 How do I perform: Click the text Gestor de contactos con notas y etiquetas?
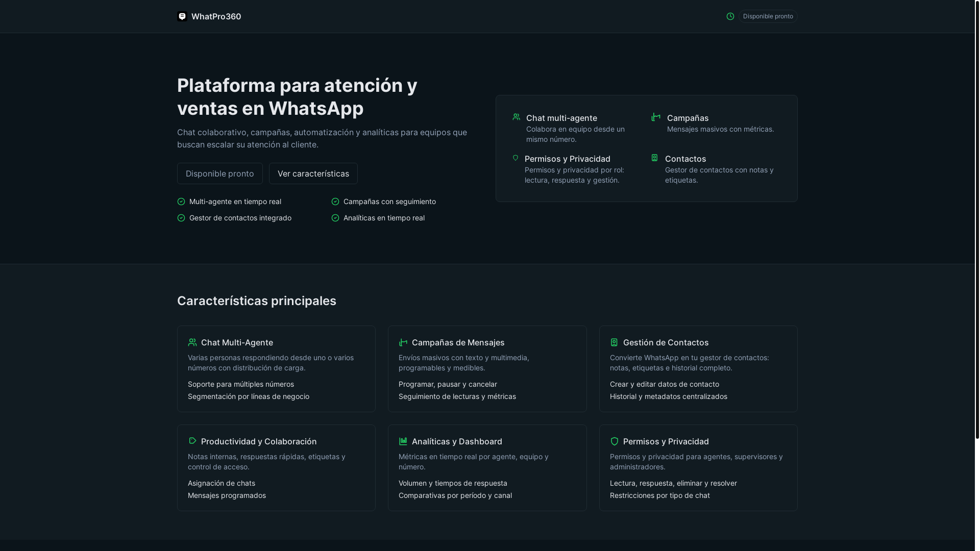[x=719, y=175]
